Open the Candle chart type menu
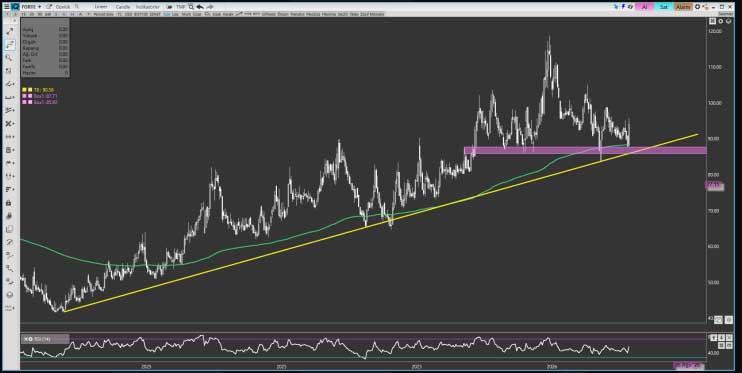This screenshot has width=742, height=373. pyautogui.click(x=123, y=7)
